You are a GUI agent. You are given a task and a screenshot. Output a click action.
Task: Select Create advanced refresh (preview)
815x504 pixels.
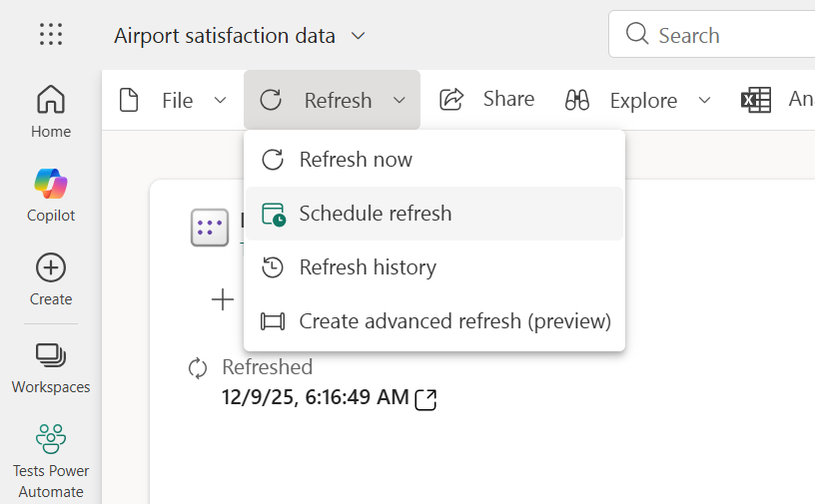pos(434,321)
